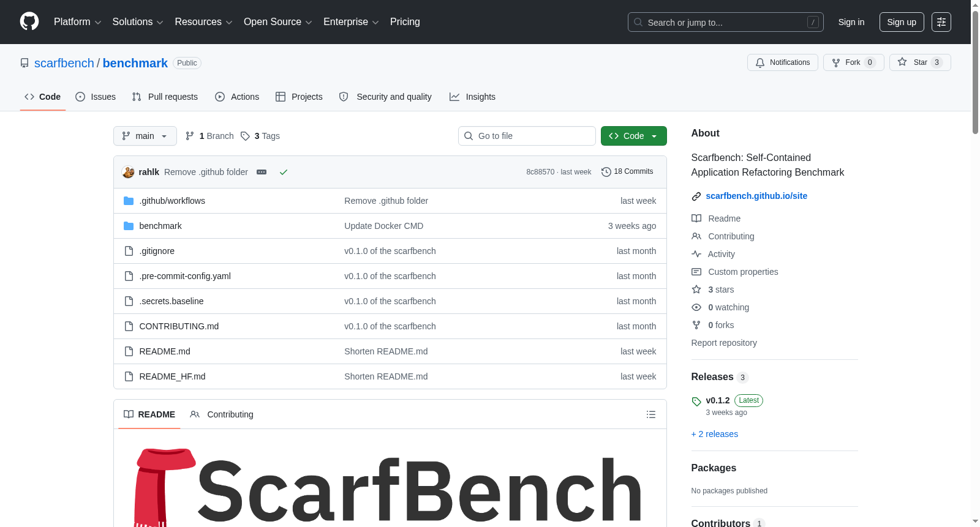Screen dimensions: 980x527
Task: Open the Pricing page
Action: (405, 22)
